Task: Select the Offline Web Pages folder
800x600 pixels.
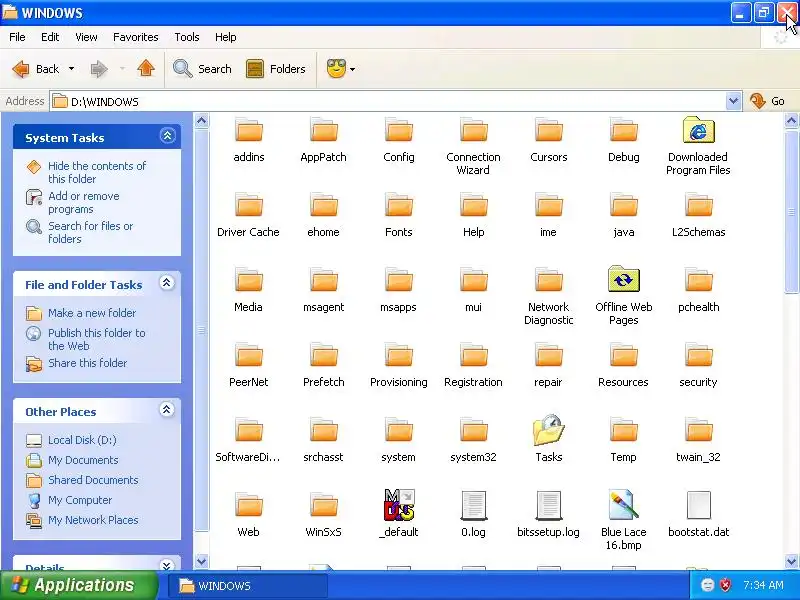Action: pyautogui.click(x=623, y=296)
